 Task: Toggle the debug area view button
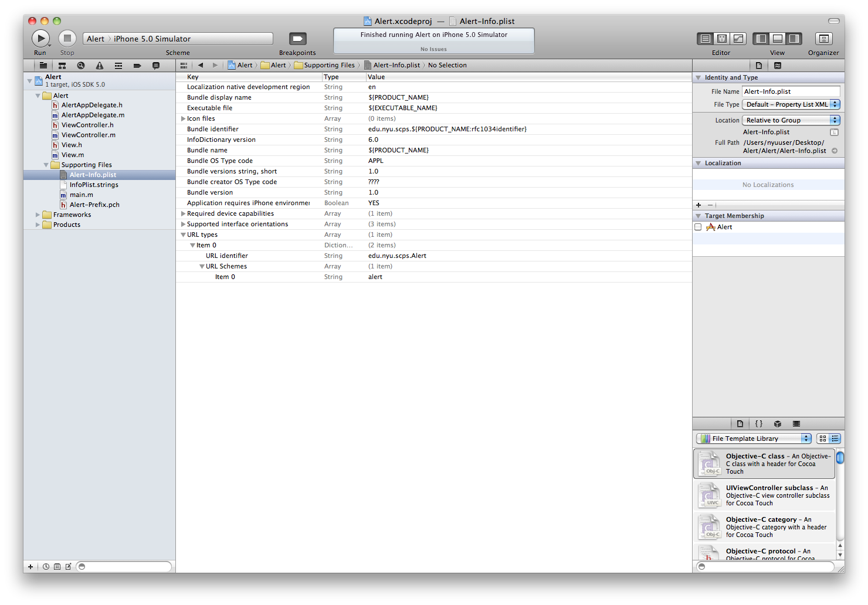[x=778, y=39]
